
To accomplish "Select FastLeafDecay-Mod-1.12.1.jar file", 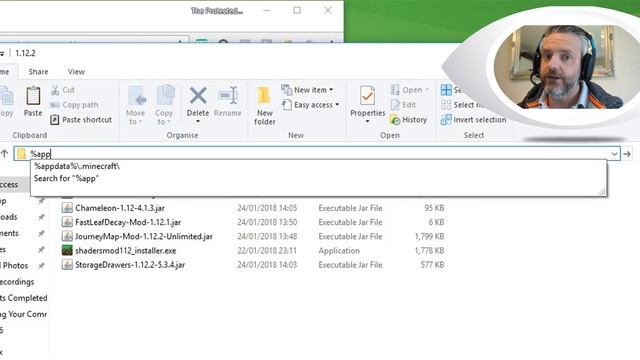I will 128,222.
